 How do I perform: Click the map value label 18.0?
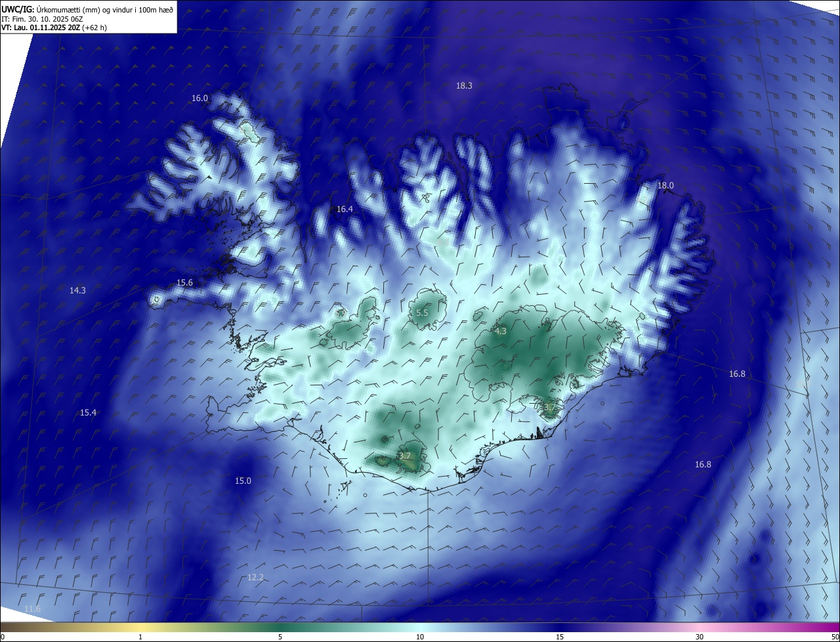(665, 186)
